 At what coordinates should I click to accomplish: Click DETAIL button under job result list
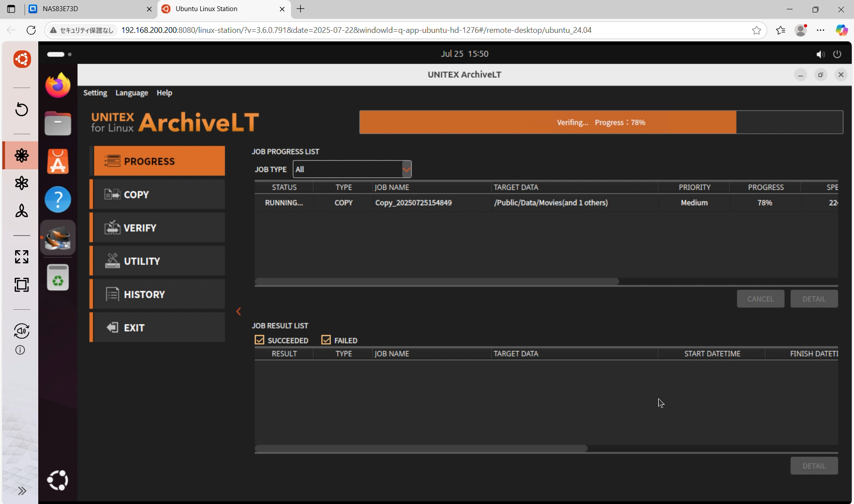[x=814, y=466]
